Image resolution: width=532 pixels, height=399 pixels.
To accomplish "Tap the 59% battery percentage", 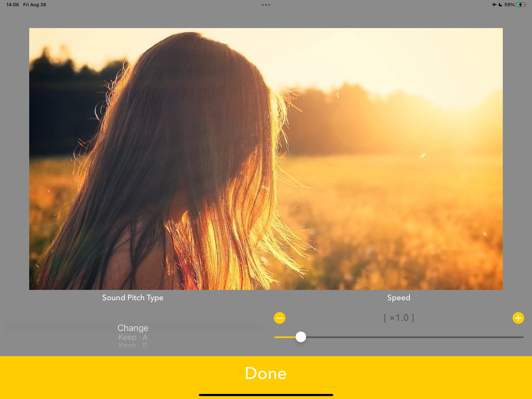I will (509, 4).
